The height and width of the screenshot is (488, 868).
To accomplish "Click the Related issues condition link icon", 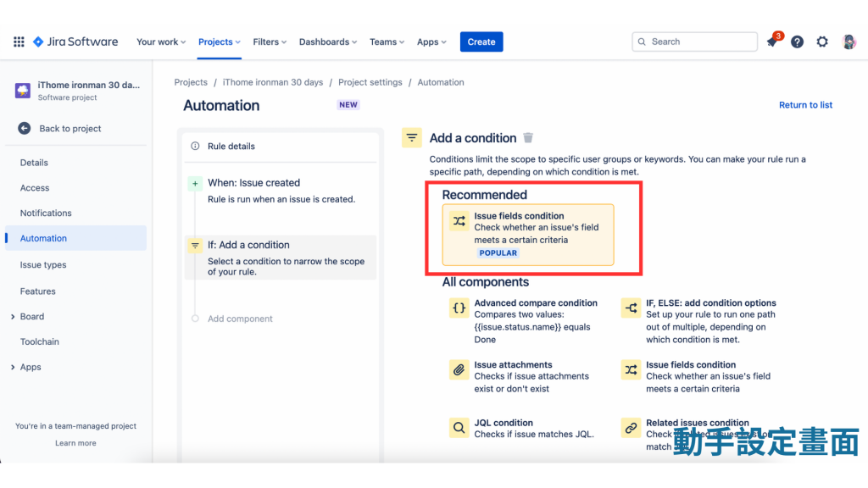I will pos(631,428).
